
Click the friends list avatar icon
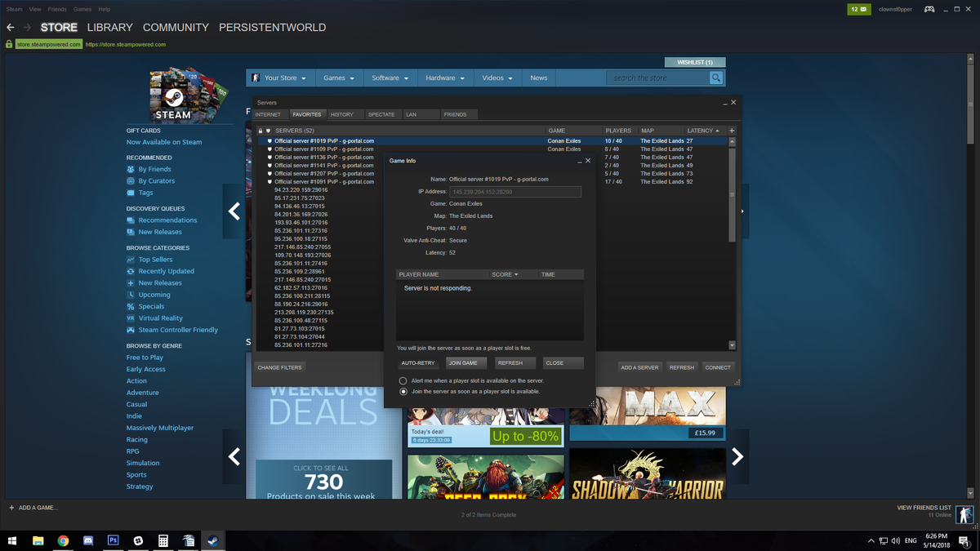tap(964, 513)
